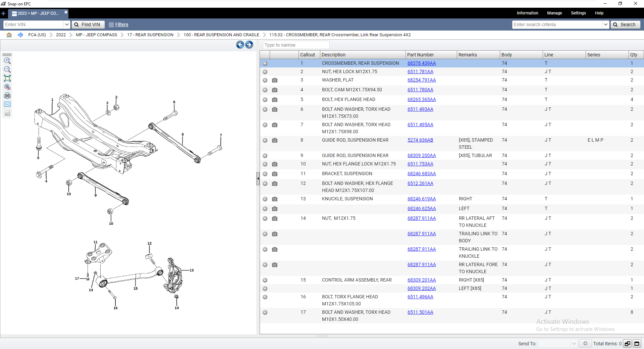Screen dimensions: 644x349
Task: Click the disabled notes icon in diagram toolbar
Action: click(x=7, y=113)
